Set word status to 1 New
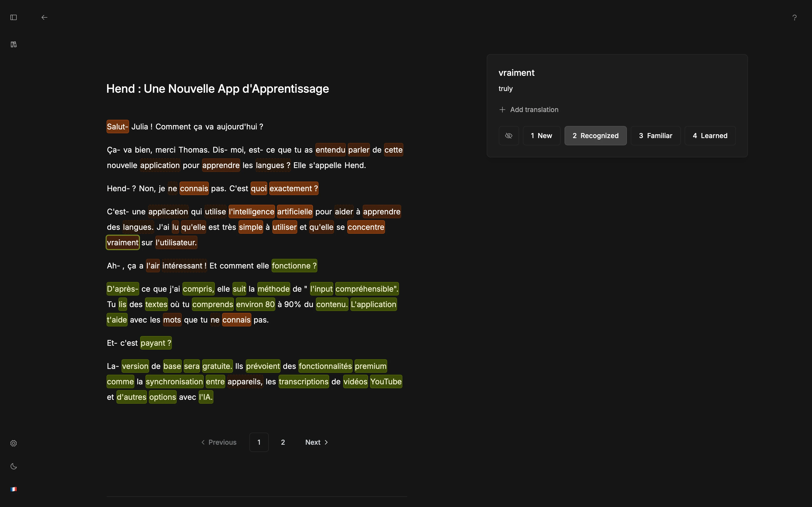This screenshot has width=812, height=507. (x=541, y=136)
